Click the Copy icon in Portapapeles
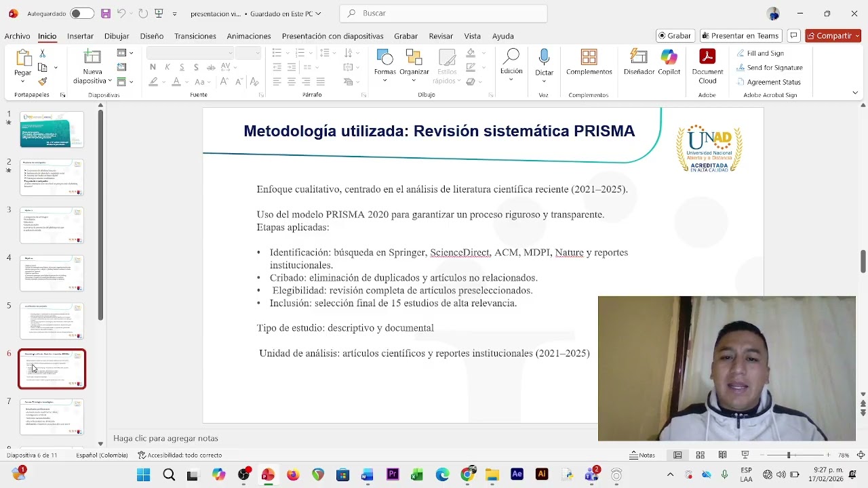The image size is (868, 488). point(42,67)
